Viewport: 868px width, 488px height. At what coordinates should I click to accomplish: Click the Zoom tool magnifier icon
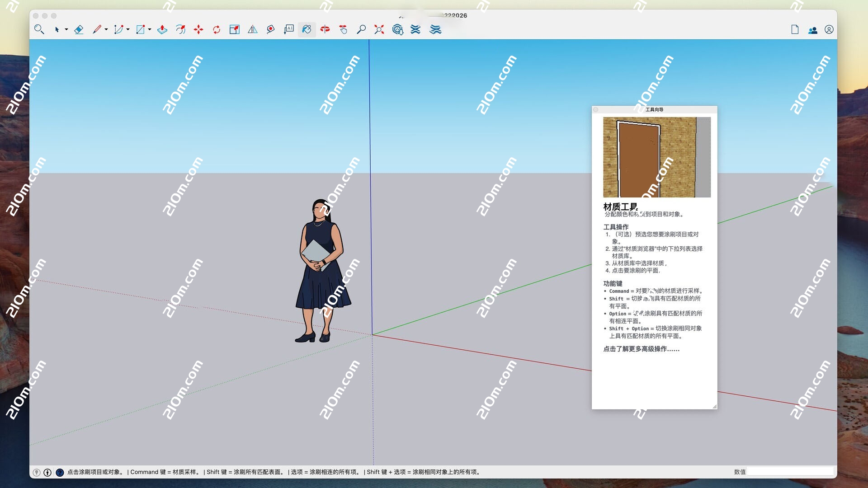point(361,30)
